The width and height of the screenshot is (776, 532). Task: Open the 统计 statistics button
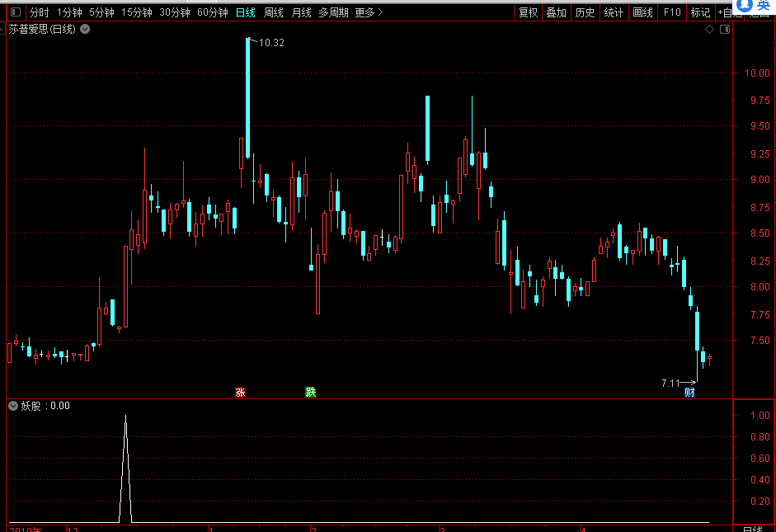[614, 12]
